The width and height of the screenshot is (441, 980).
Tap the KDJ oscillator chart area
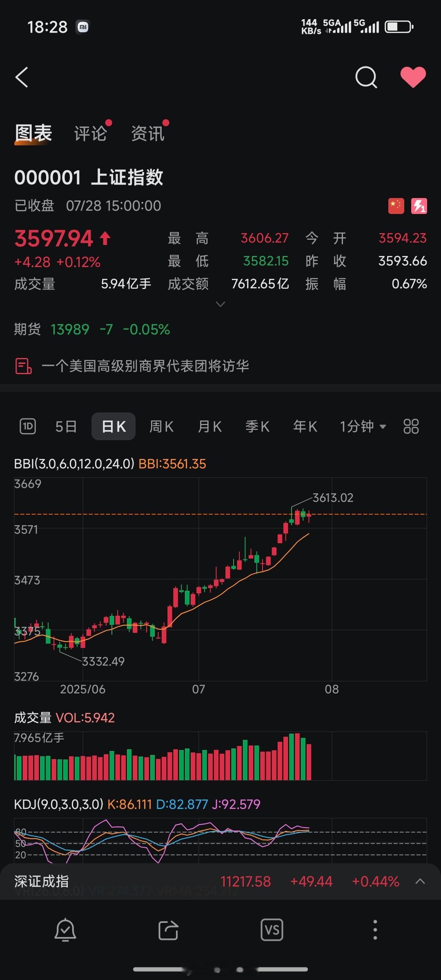pyautogui.click(x=220, y=840)
